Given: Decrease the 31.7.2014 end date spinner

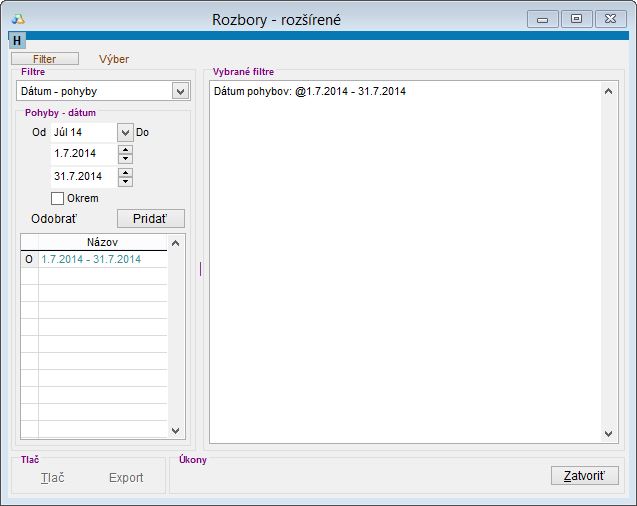Looking at the screenshot, I should click(x=125, y=181).
